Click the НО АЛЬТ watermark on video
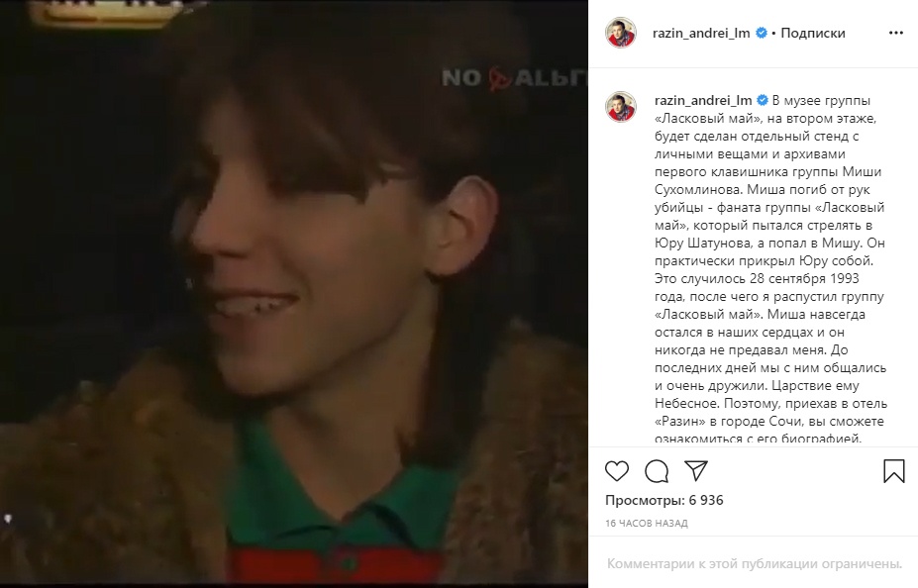 tap(514, 78)
